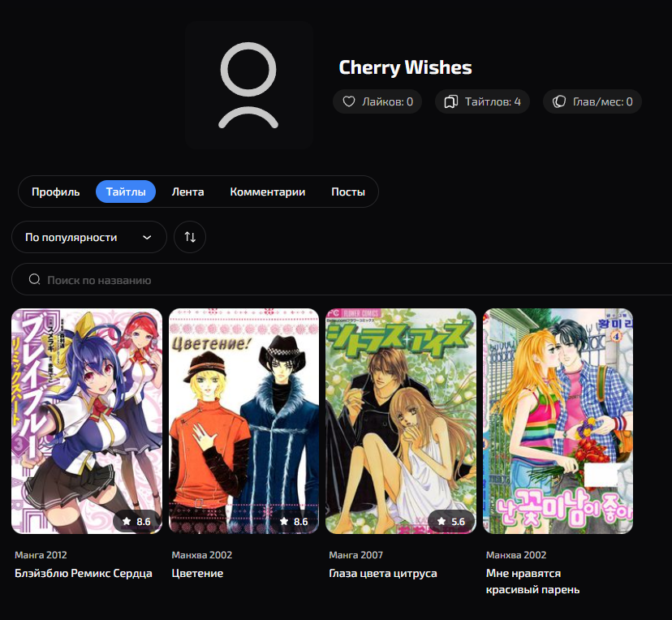The height and width of the screenshot is (620, 672).
Task: Click the Манга 2007 label
Action: pos(355,555)
